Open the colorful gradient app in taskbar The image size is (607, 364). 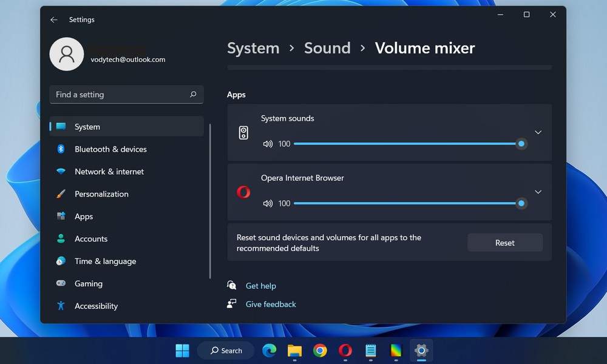pos(396,351)
